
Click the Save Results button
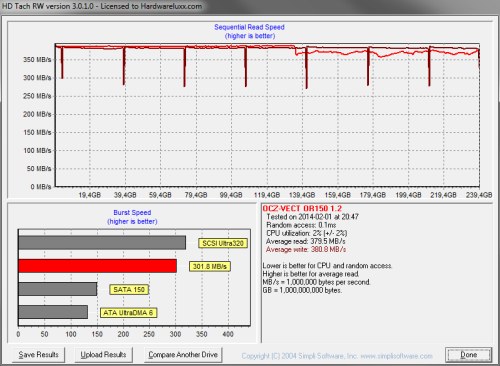tap(38, 355)
